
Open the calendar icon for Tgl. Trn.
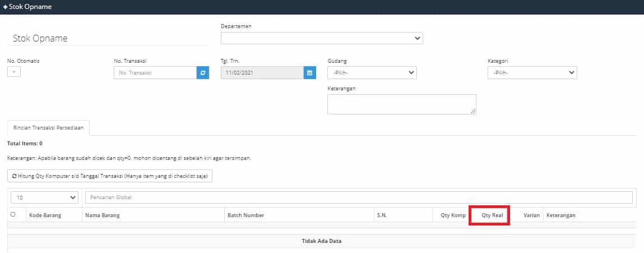pos(309,73)
